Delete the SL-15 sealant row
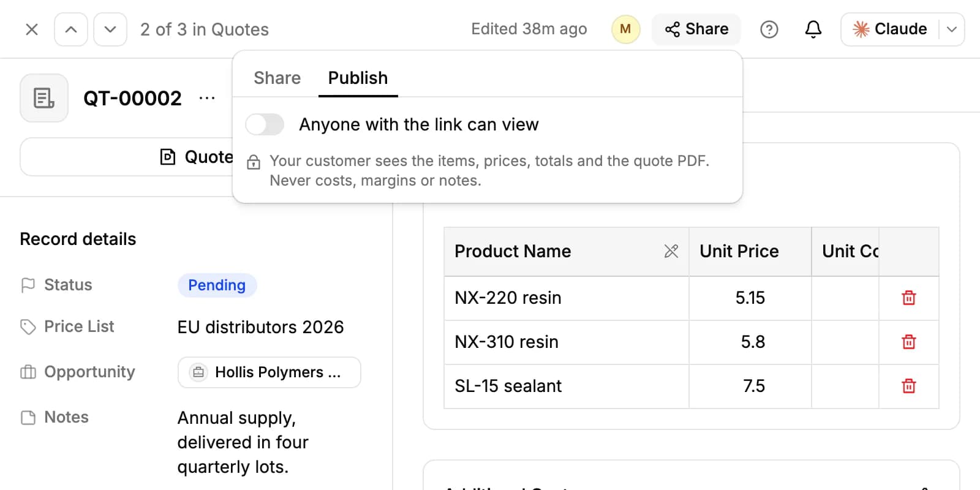Viewport: 980px width, 490px height. point(909,386)
